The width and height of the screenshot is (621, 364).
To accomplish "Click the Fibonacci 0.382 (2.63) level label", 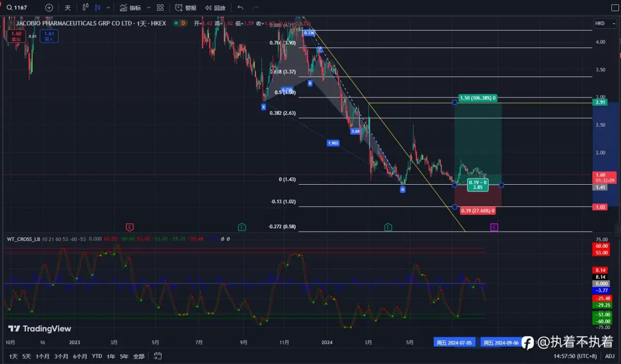I will pos(282,113).
